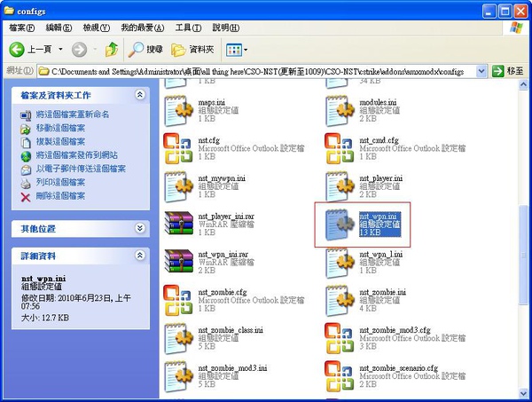This screenshot has width=532, height=402.
Task: Open the address bar dropdown arrow
Action: tap(481, 71)
